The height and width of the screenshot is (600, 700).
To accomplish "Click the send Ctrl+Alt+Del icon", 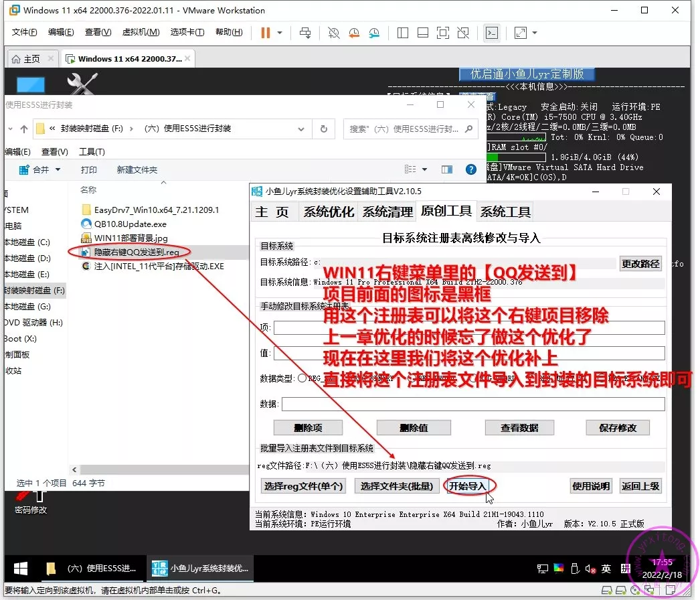I will [305, 33].
